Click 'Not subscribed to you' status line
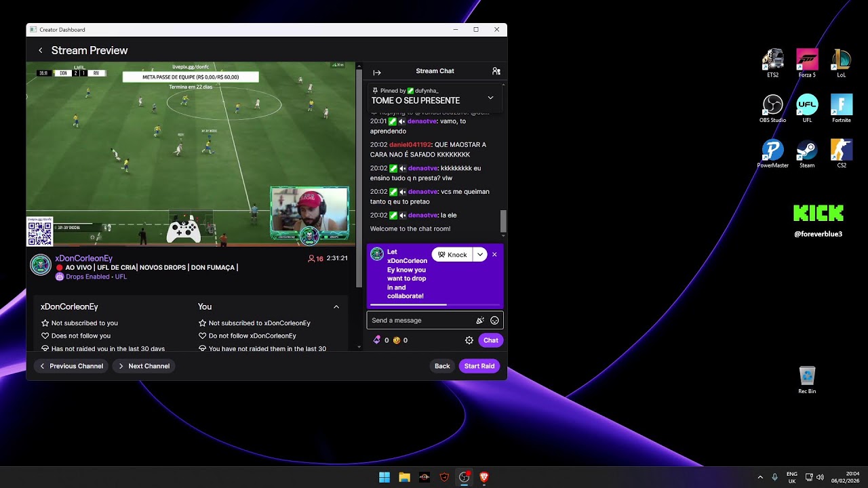This screenshot has width=868, height=488. 79,323
